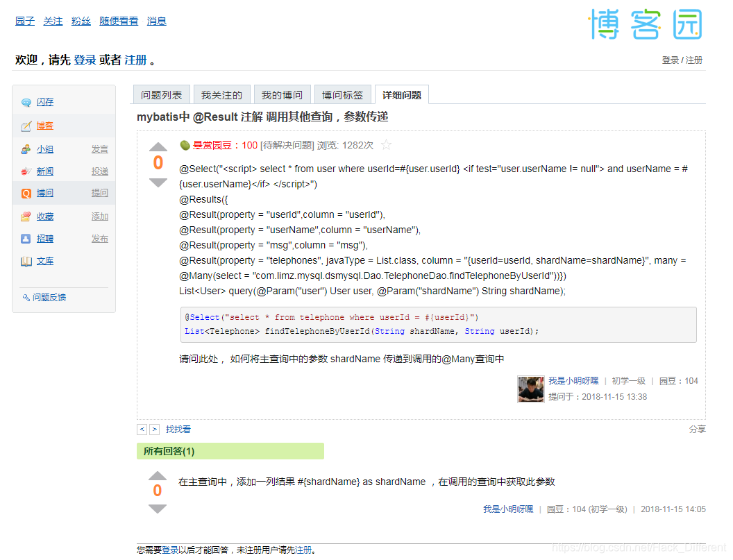Screen dimensions: 733x560
Task: Open 小组 in the sidebar
Action: 45,150
